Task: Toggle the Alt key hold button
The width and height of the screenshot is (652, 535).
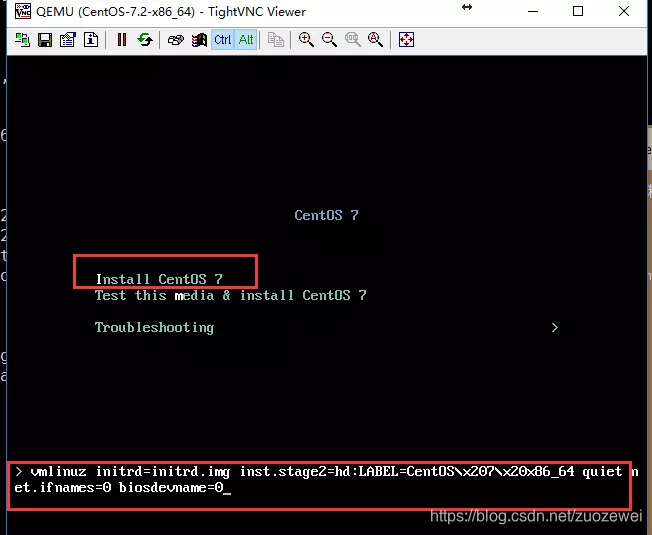Action: coord(246,40)
